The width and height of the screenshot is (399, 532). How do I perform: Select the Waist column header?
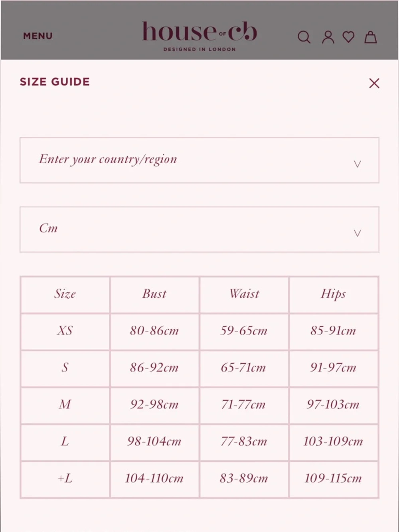(244, 295)
